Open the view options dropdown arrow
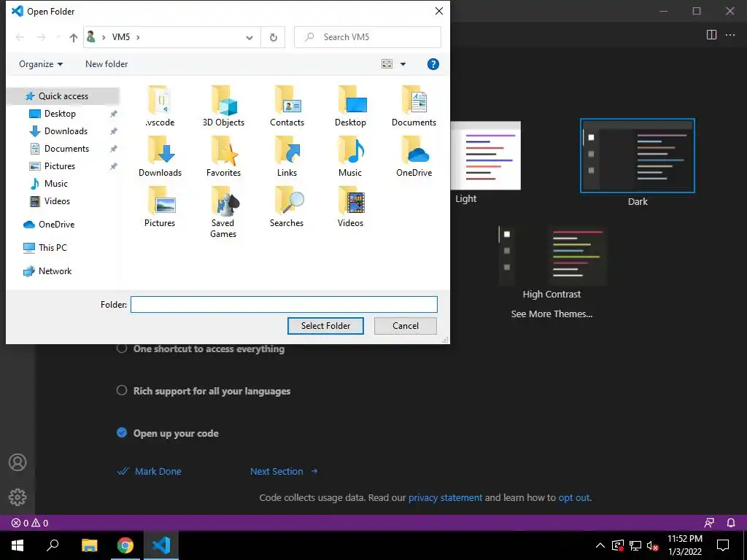The width and height of the screenshot is (747, 560). pos(403,64)
